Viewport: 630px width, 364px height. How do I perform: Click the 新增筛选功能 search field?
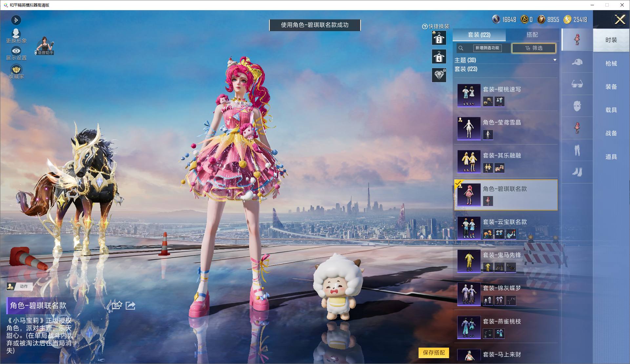[x=487, y=48]
